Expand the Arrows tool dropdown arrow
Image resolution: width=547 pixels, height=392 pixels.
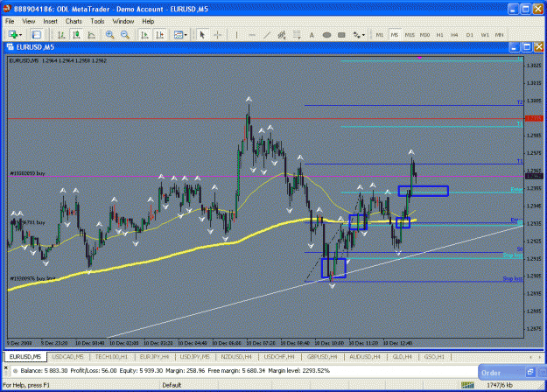click(x=363, y=35)
